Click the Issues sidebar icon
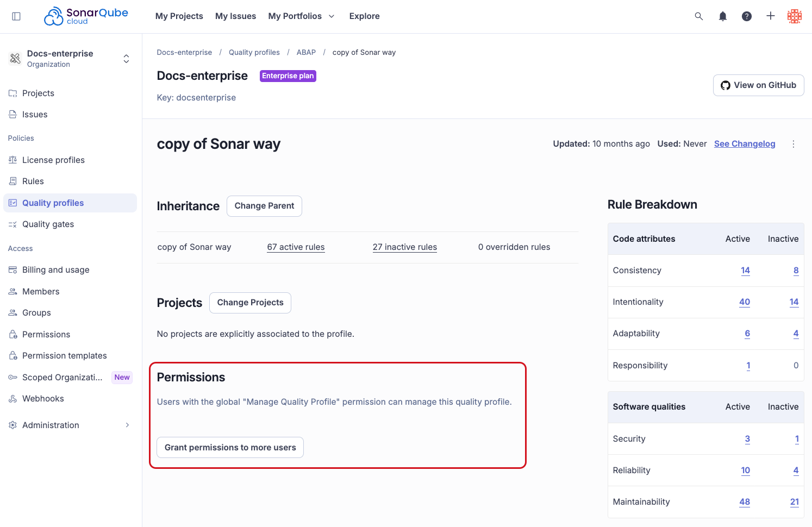The height and width of the screenshot is (527, 812). pos(13,115)
